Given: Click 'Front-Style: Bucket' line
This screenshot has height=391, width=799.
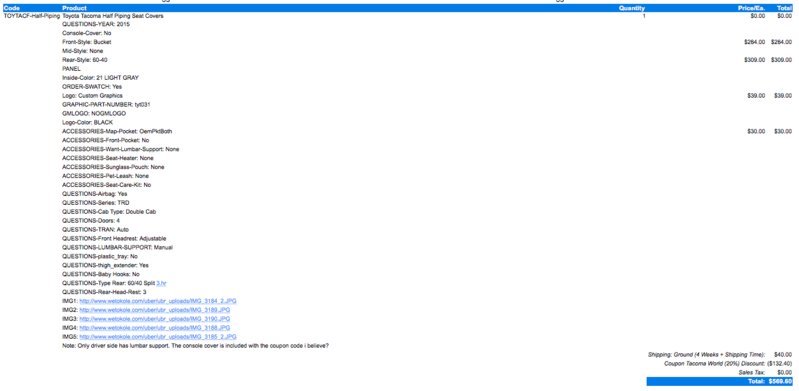Looking at the screenshot, I should pos(87,42).
